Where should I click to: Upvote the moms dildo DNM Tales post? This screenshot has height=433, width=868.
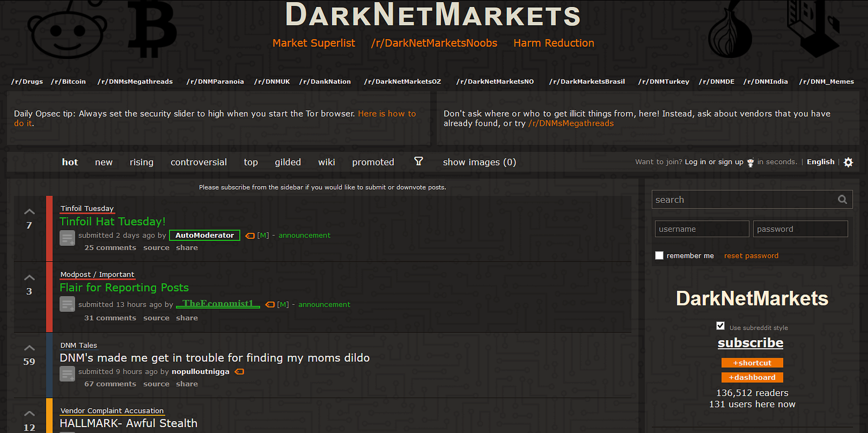(x=29, y=348)
